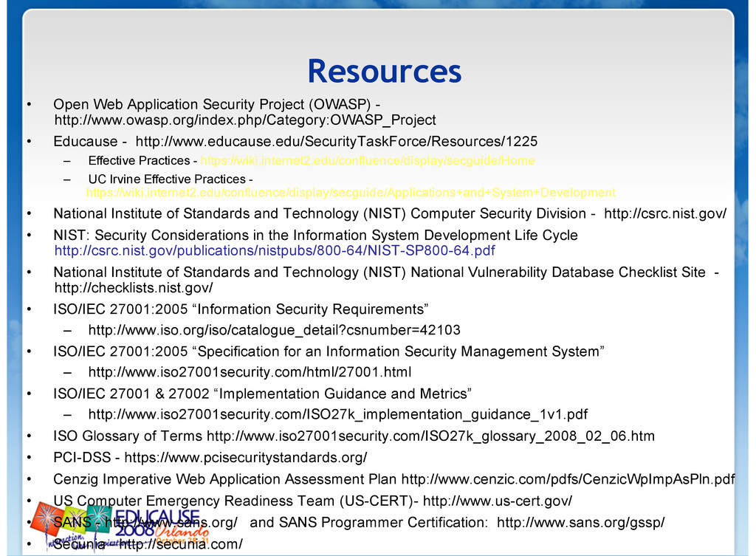Viewport: 756px width, 556px height.
Task: Click the iso27001security.com 27001.html URL
Action: tap(250, 372)
